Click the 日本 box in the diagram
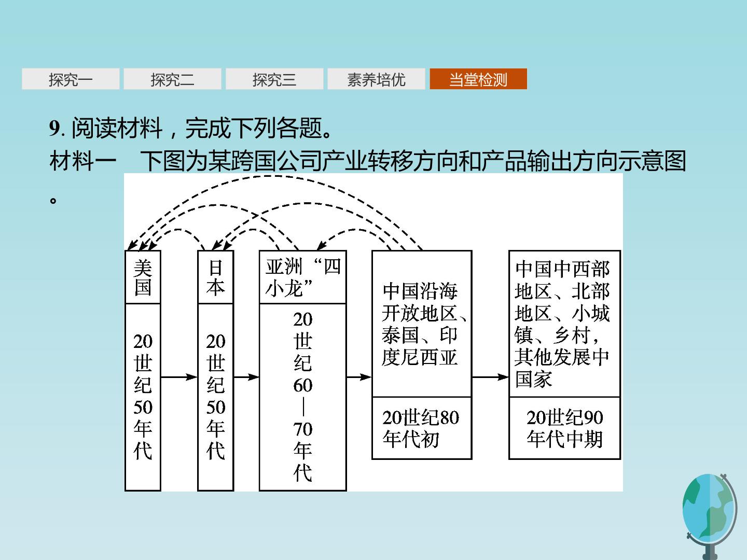747x560 pixels. [x=215, y=277]
